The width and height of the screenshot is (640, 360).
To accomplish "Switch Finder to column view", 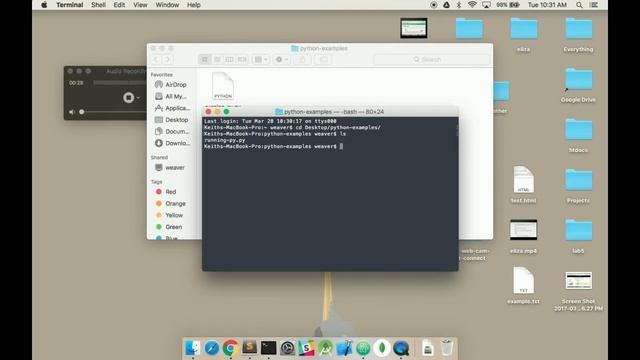I will 229,60.
